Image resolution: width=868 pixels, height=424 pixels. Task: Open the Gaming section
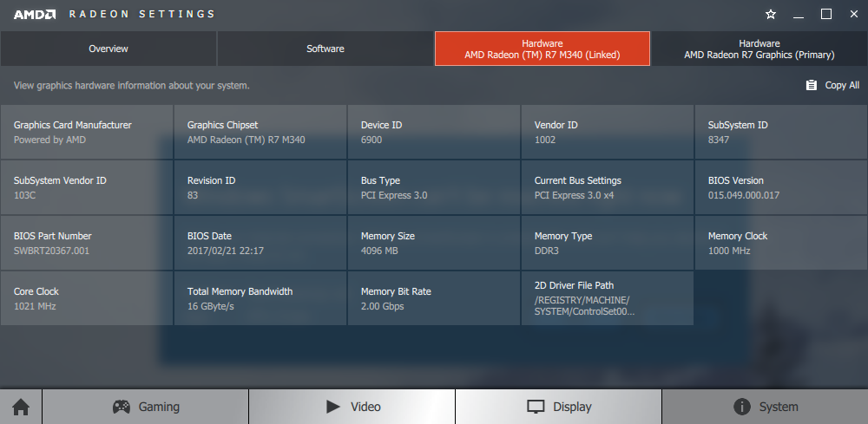pos(146,407)
